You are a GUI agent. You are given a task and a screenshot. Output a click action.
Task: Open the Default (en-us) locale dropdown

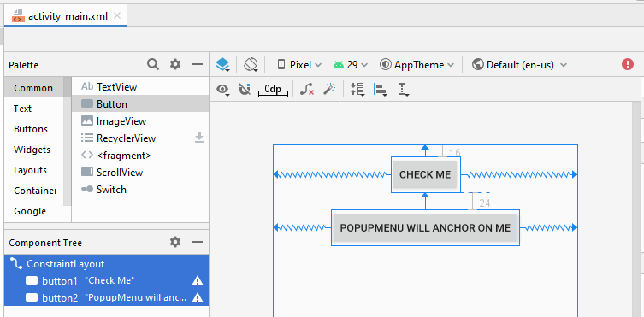pos(519,65)
